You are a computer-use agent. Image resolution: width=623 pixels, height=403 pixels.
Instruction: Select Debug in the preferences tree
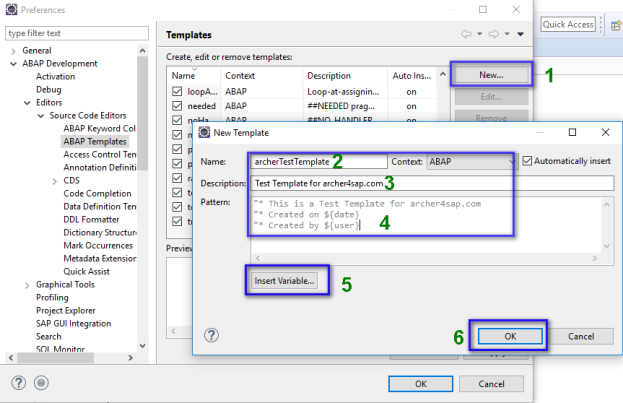pos(48,89)
